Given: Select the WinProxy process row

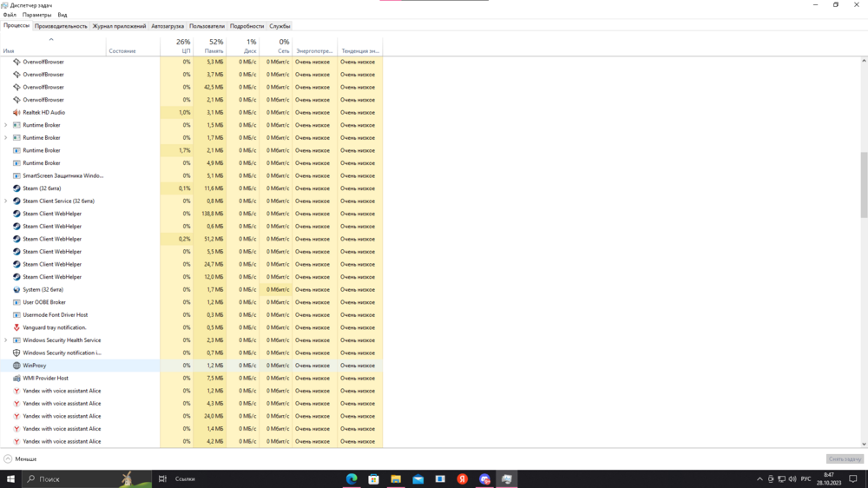Looking at the screenshot, I should [191, 366].
